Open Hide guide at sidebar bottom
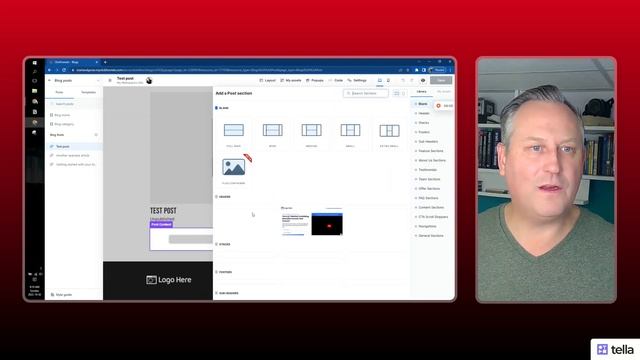 61,294
